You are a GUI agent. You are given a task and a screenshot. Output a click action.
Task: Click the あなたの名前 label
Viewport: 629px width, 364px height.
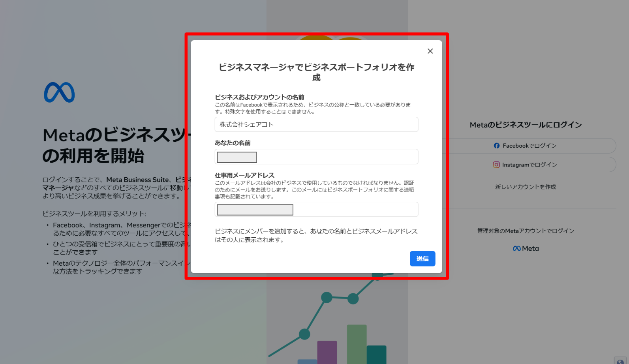233,143
